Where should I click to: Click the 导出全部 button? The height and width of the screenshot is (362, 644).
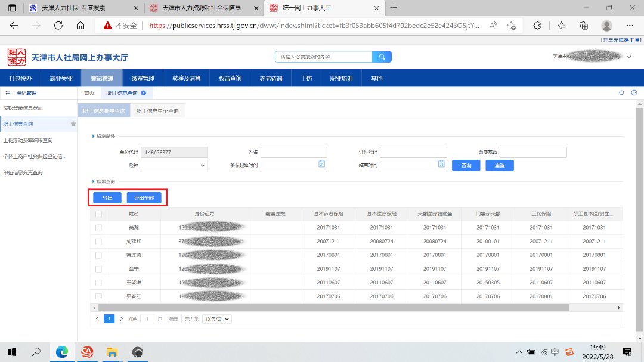coord(144,198)
